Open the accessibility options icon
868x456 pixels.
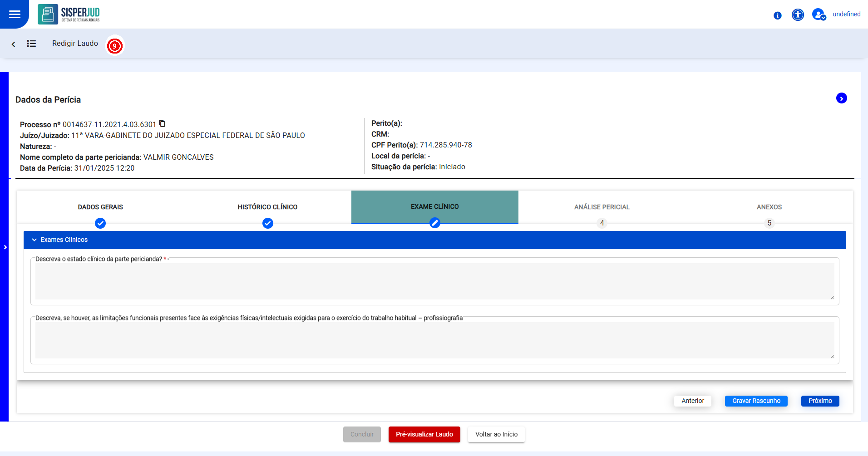pyautogui.click(x=798, y=15)
